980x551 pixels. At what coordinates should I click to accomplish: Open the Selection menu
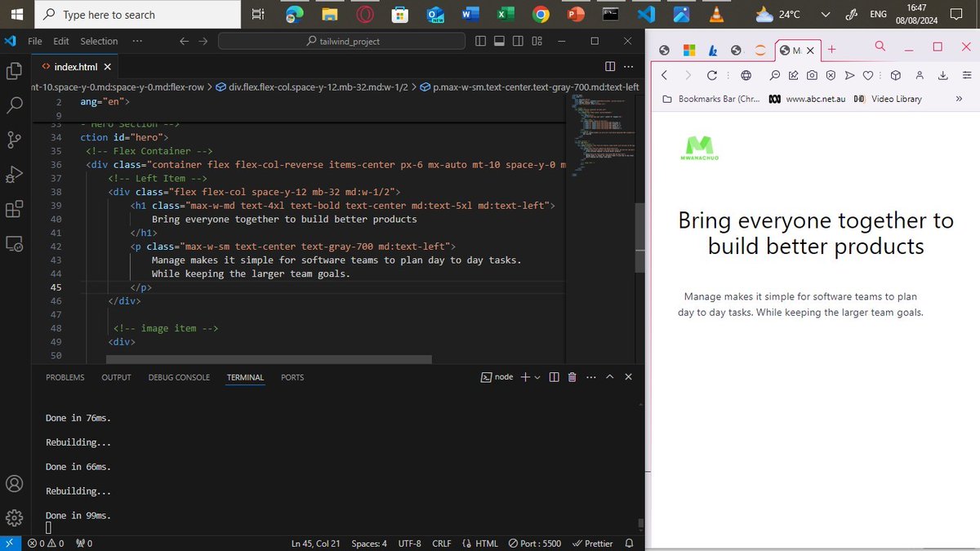coord(99,41)
